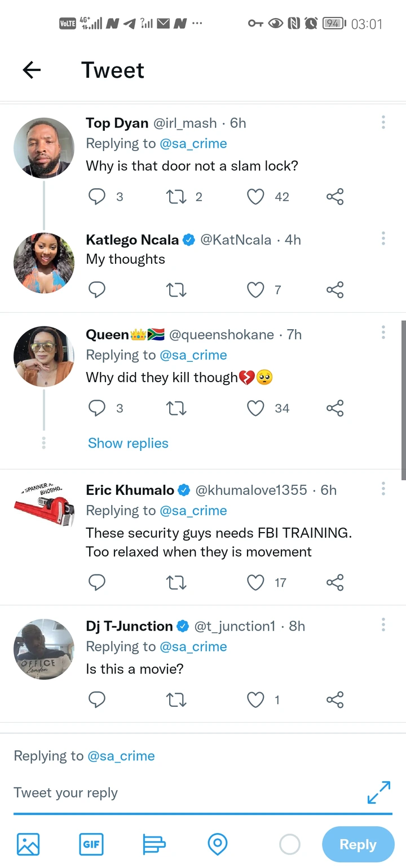Attach an image to the reply

coord(28,844)
